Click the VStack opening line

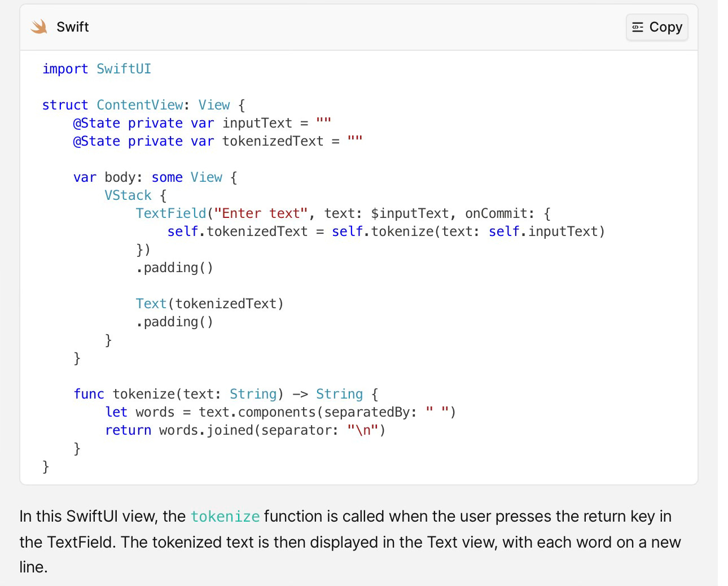click(133, 195)
